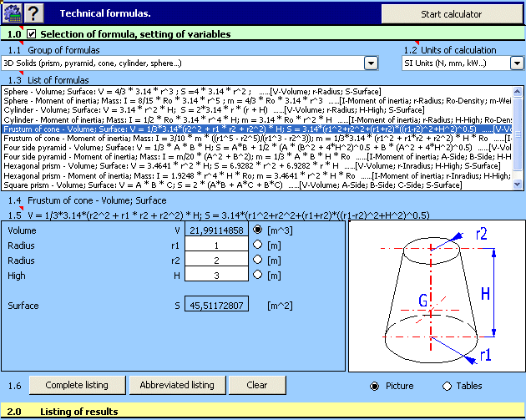Open the Group of formulas combo box

[190, 63]
